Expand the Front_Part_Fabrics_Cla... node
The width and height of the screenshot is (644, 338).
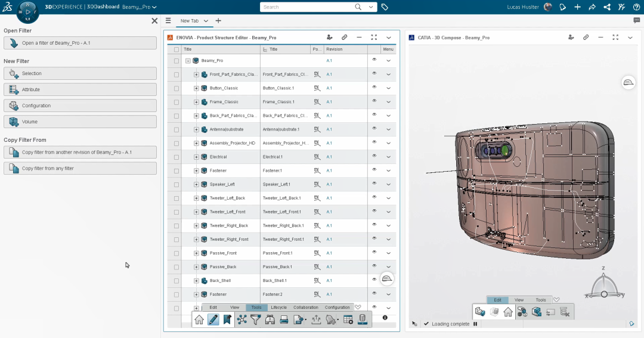tap(196, 75)
